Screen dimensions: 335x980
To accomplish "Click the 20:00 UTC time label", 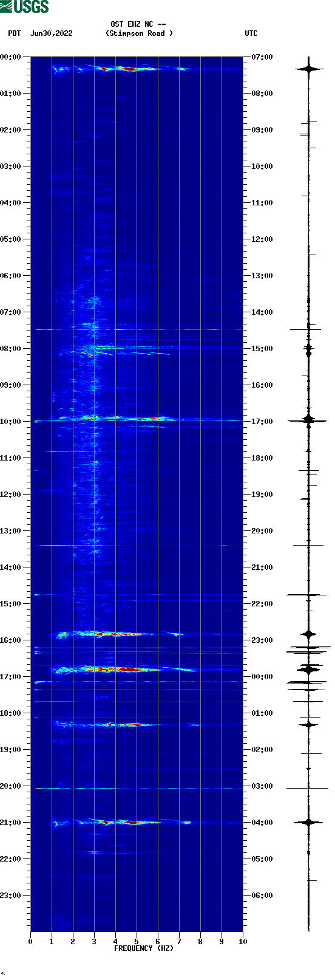I will (262, 531).
